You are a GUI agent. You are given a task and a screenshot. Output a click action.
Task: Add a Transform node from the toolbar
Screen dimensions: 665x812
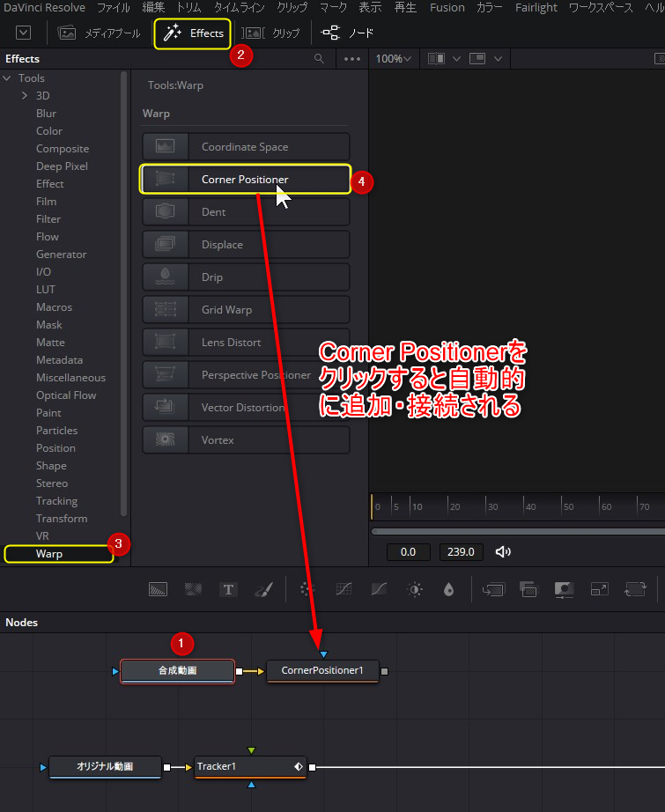[x=635, y=589]
